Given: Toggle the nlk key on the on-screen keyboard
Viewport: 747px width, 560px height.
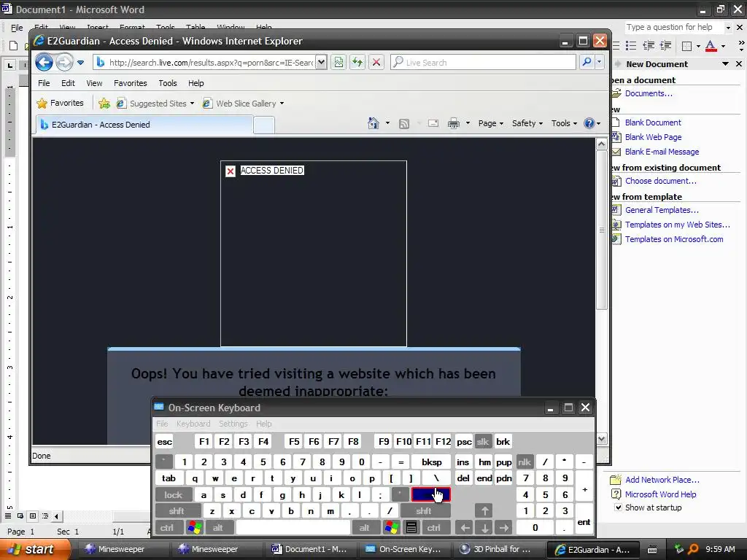Looking at the screenshot, I should pyautogui.click(x=525, y=462).
